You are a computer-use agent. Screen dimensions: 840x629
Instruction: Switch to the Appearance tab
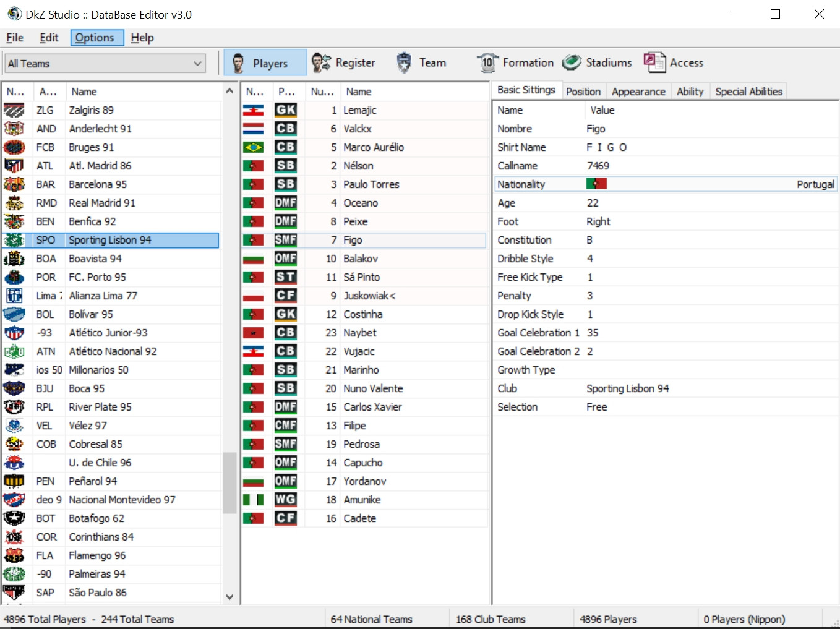coord(638,92)
